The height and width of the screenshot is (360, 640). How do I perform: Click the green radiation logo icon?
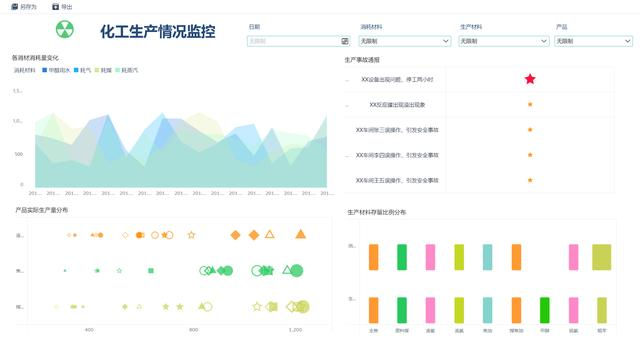point(64,29)
